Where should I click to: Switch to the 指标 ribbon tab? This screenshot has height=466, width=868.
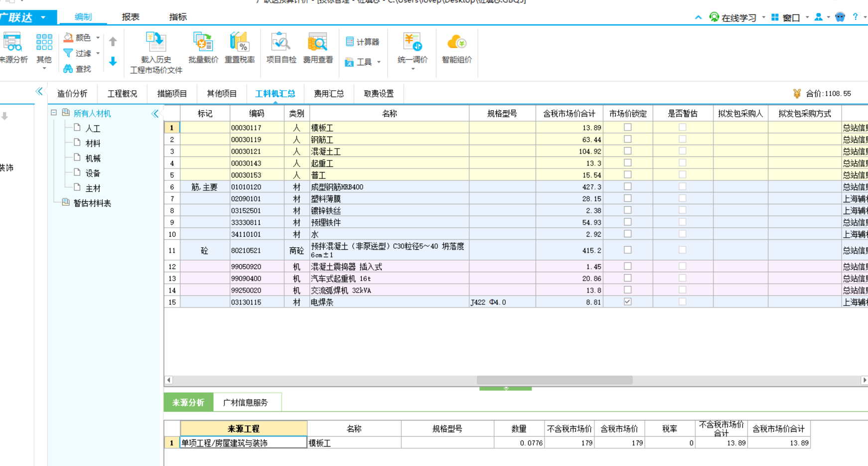178,17
